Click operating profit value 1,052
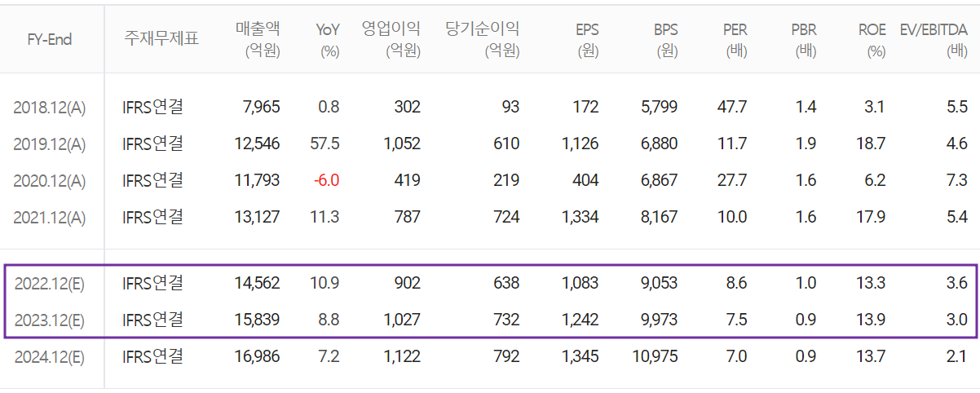 (403, 144)
